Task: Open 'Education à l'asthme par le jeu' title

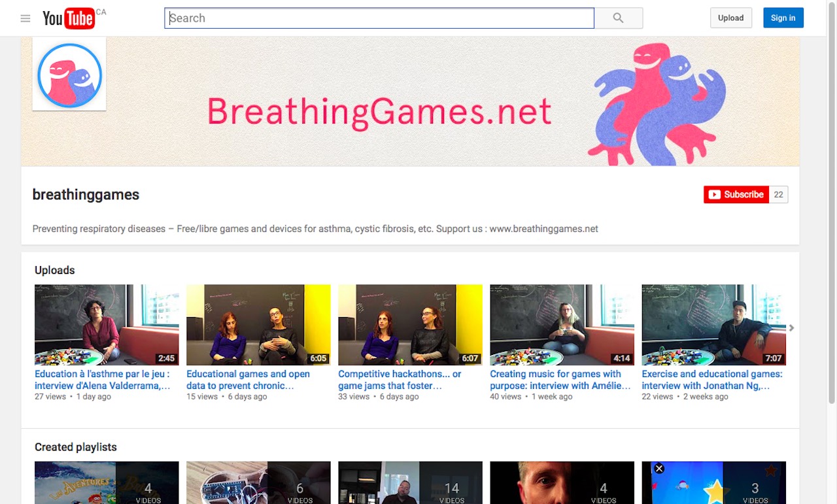Action: pos(103,380)
